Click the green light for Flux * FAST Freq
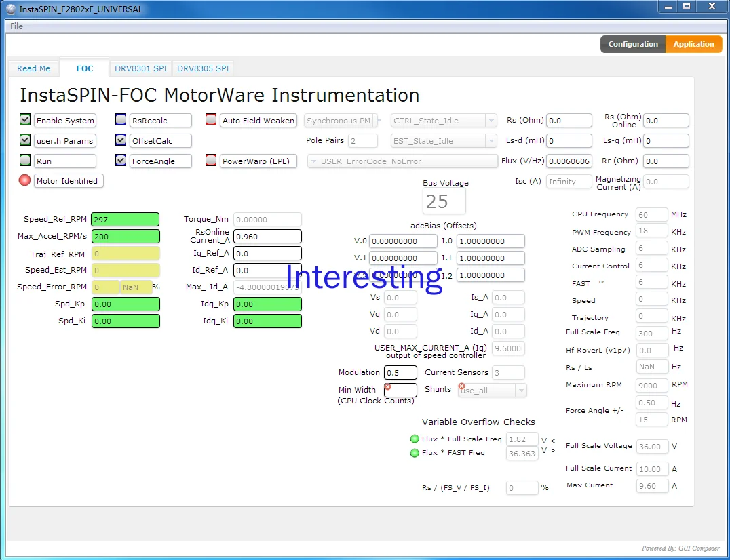The height and width of the screenshot is (560, 730). coord(415,453)
